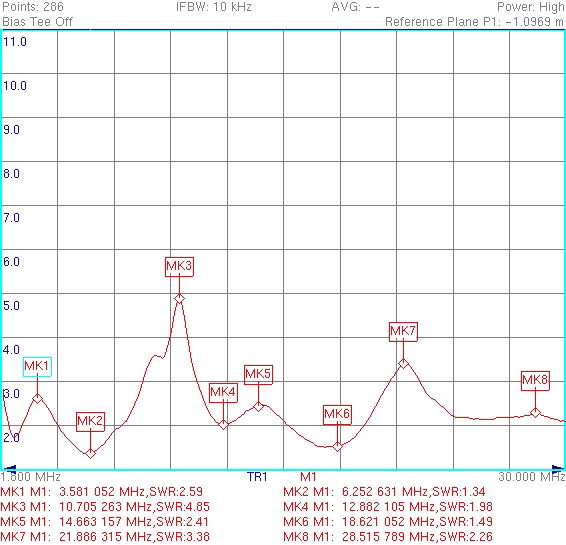Image resolution: width=566 pixels, height=545 pixels.
Task: Select the MK6 marker label box
Action: pos(337,415)
